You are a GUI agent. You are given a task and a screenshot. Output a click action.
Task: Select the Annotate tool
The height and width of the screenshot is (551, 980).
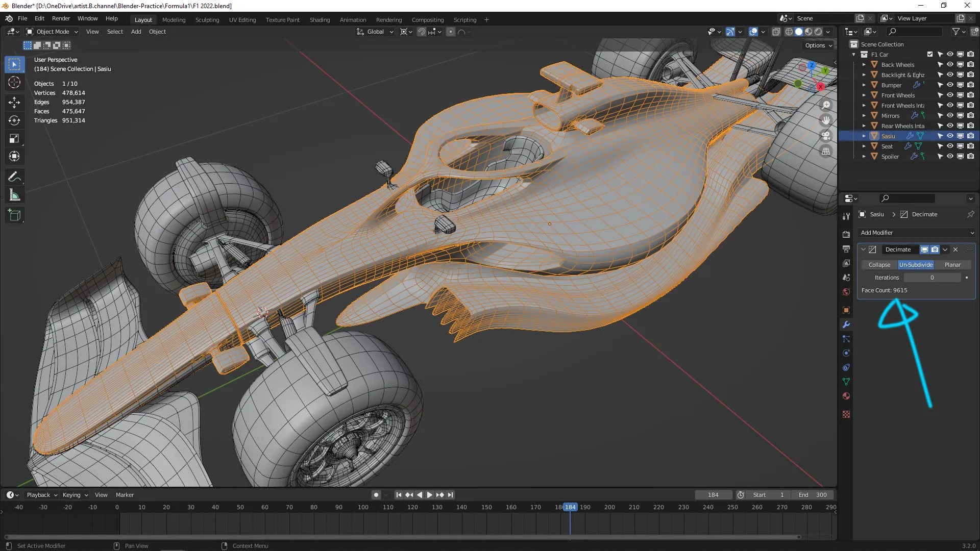(14, 177)
